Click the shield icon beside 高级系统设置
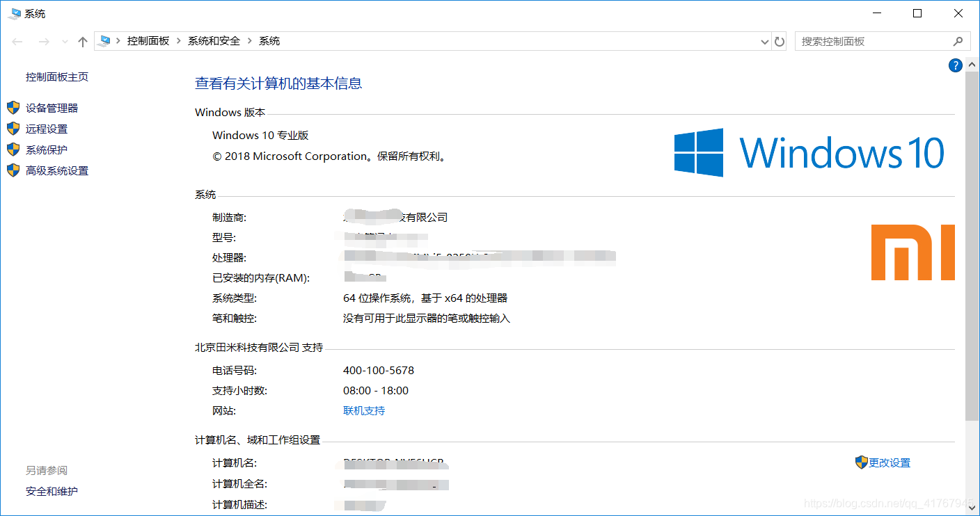 click(x=13, y=170)
